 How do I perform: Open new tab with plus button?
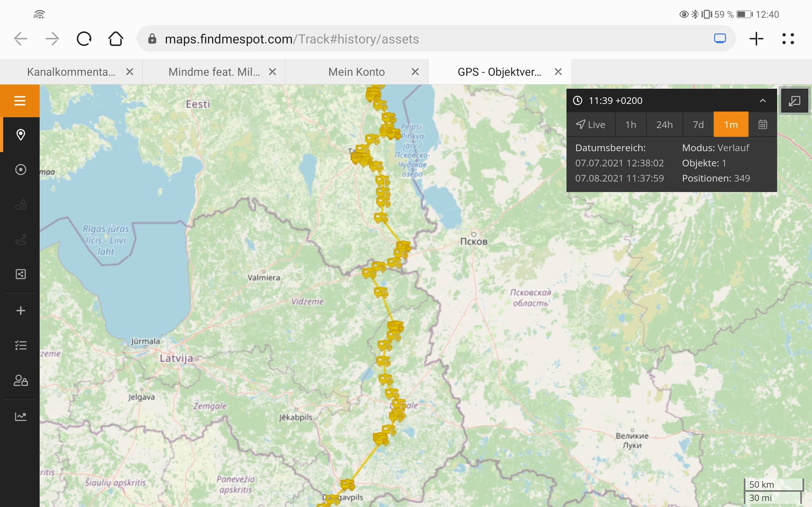tap(756, 39)
